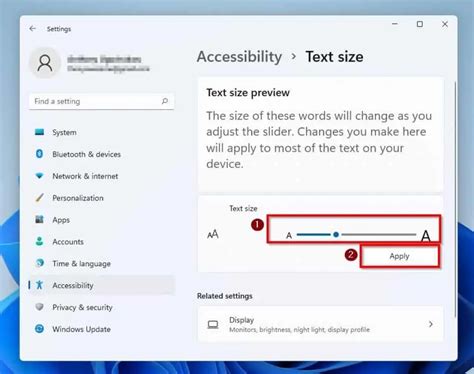
Task: Click the Related settings heading
Action: point(225,296)
